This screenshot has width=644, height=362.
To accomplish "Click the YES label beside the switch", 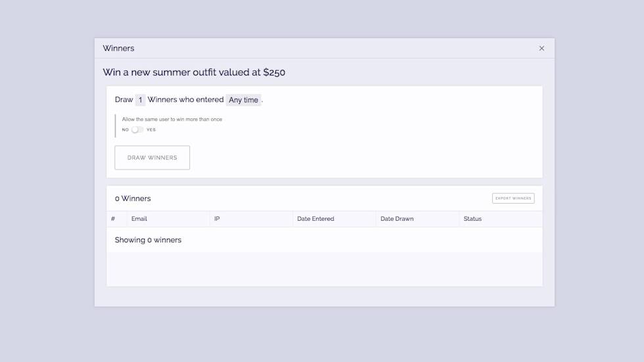I will point(151,129).
